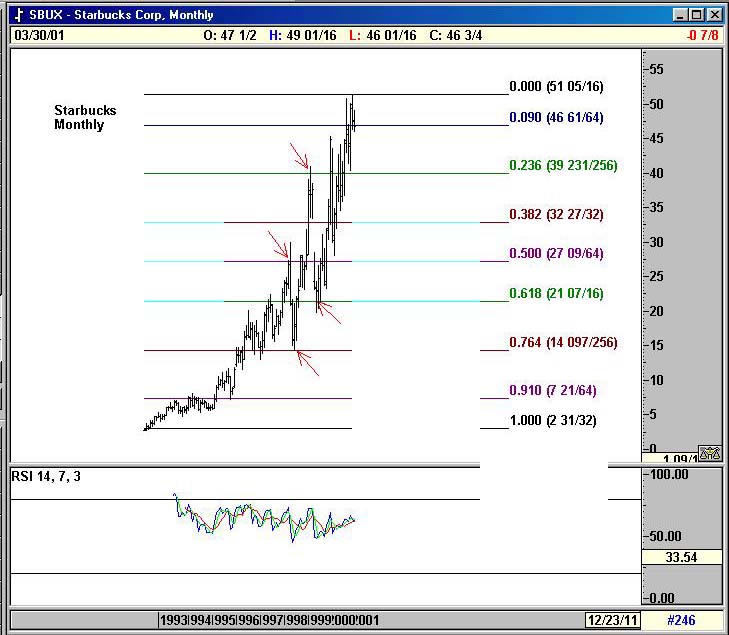Maximize the SBUX chart window
The width and height of the screenshot is (729, 635).
coord(697,15)
